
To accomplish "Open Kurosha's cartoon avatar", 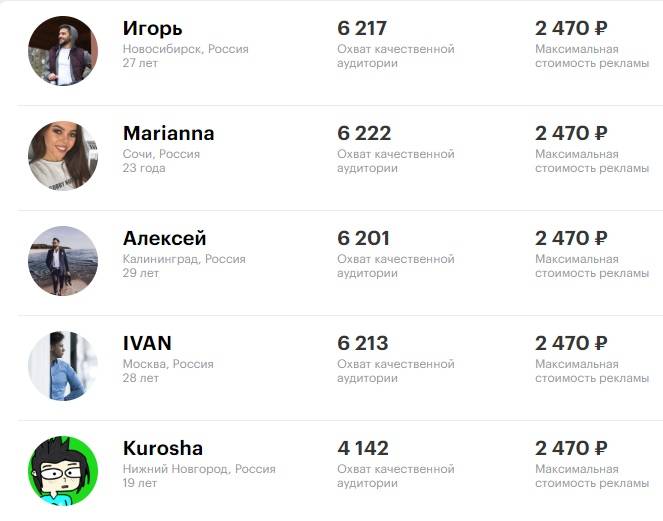I will pos(63,471).
